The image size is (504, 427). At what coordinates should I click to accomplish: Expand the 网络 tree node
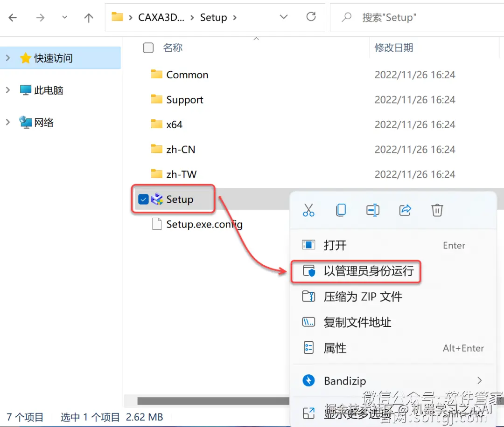8,122
